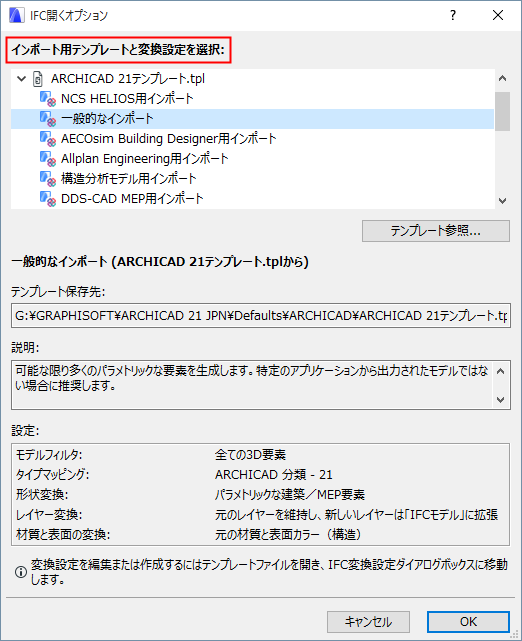
Task: Click the ARCHICAD app icon in title bar
Action: click(17, 16)
